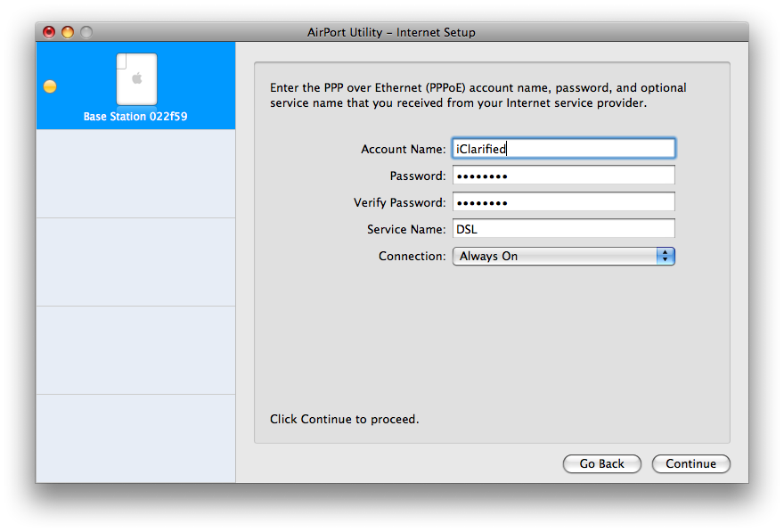Click into the Password field
This screenshot has height=532, width=784.
pyautogui.click(x=563, y=176)
